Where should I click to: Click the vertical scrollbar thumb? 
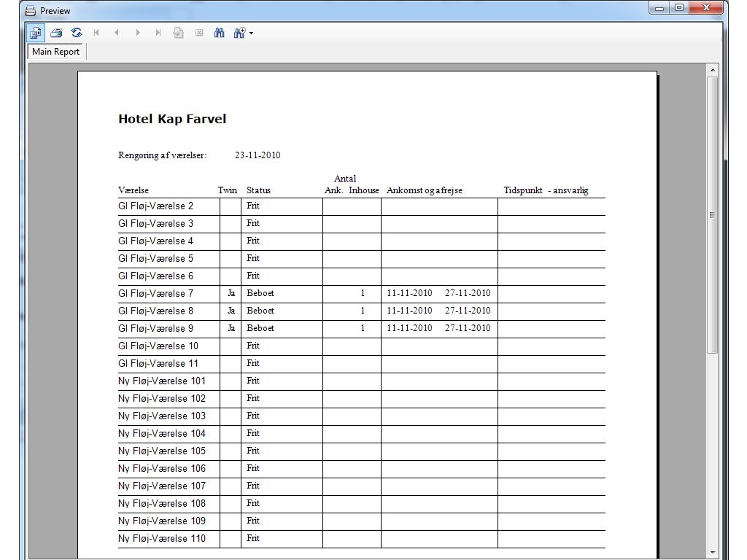(713, 215)
